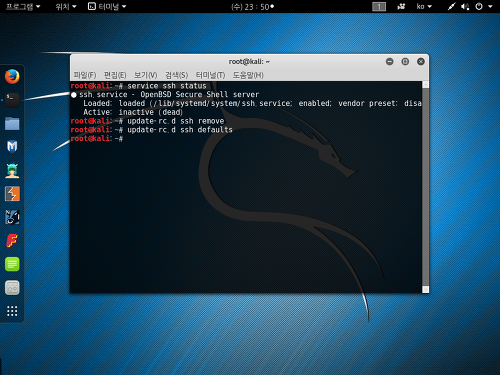Click the terminal vertical scrollbar track
The image size is (500, 375).
click(x=425, y=187)
